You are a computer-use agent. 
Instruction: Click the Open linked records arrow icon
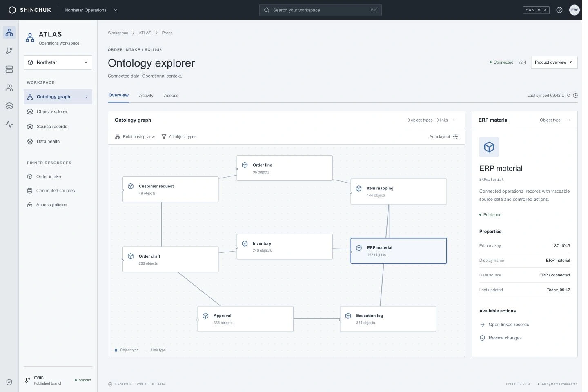482,325
